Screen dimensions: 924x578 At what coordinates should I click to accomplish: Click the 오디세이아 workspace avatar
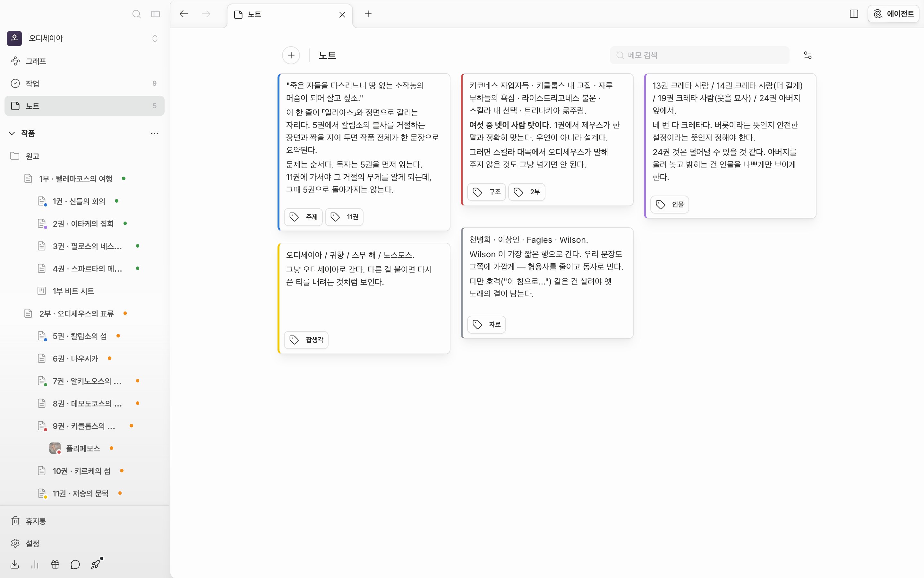(x=14, y=38)
